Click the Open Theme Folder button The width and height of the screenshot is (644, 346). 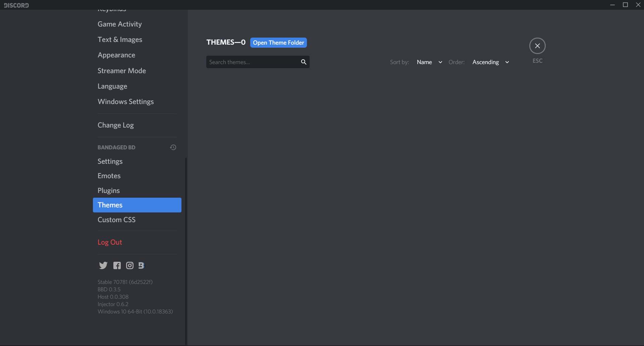coord(278,43)
